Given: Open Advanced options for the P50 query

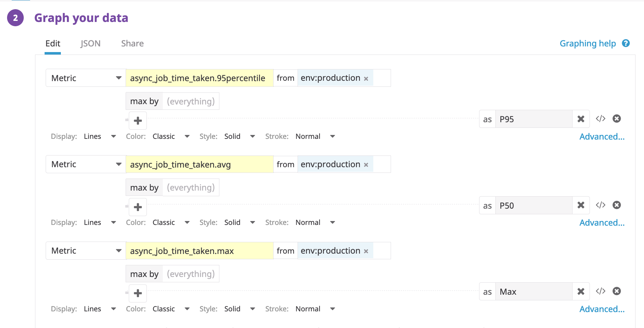Looking at the screenshot, I should (602, 223).
